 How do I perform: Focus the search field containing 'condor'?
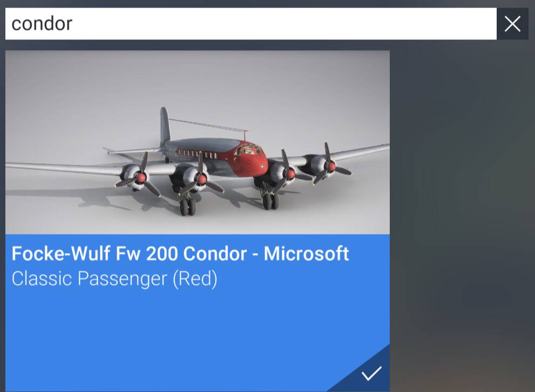click(251, 24)
